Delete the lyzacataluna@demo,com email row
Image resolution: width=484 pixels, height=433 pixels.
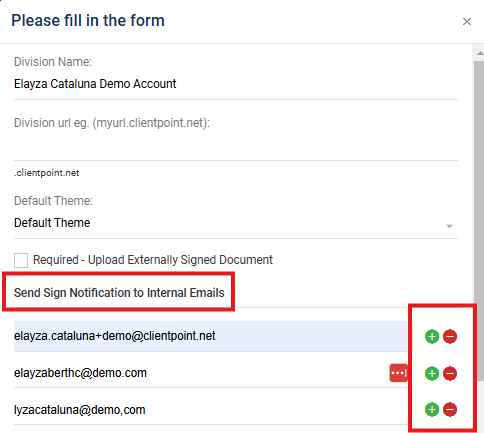(450, 409)
